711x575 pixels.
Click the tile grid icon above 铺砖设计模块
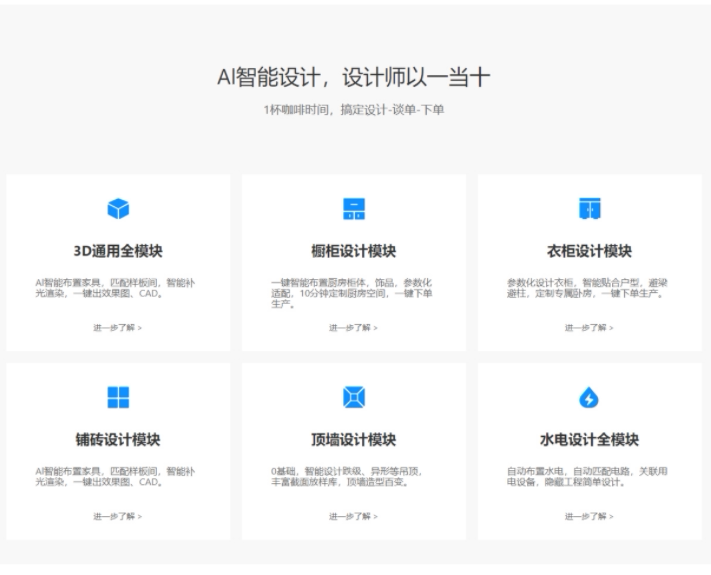pos(118,397)
